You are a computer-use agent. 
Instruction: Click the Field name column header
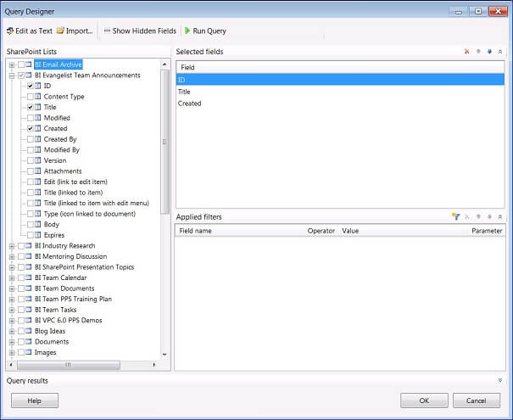[196, 231]
